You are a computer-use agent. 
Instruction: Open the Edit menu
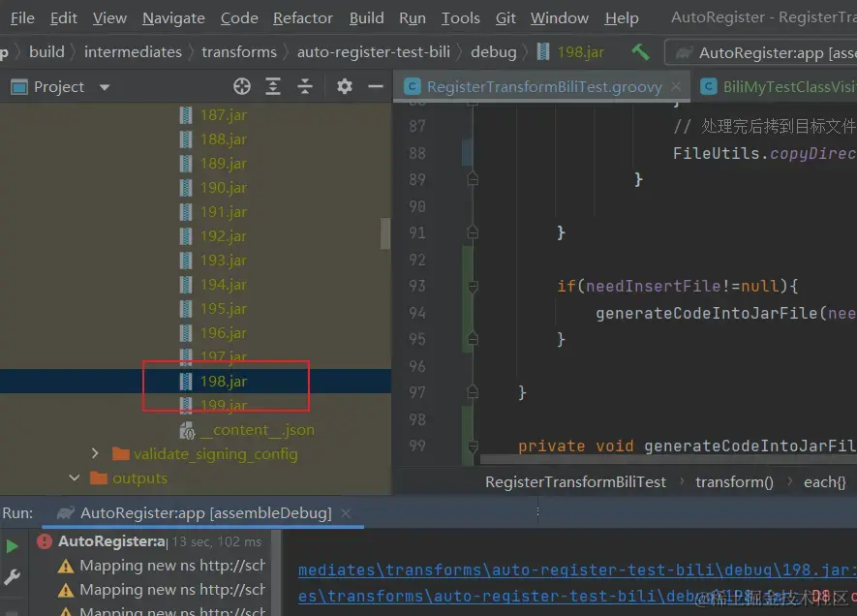tap(63, 18)
